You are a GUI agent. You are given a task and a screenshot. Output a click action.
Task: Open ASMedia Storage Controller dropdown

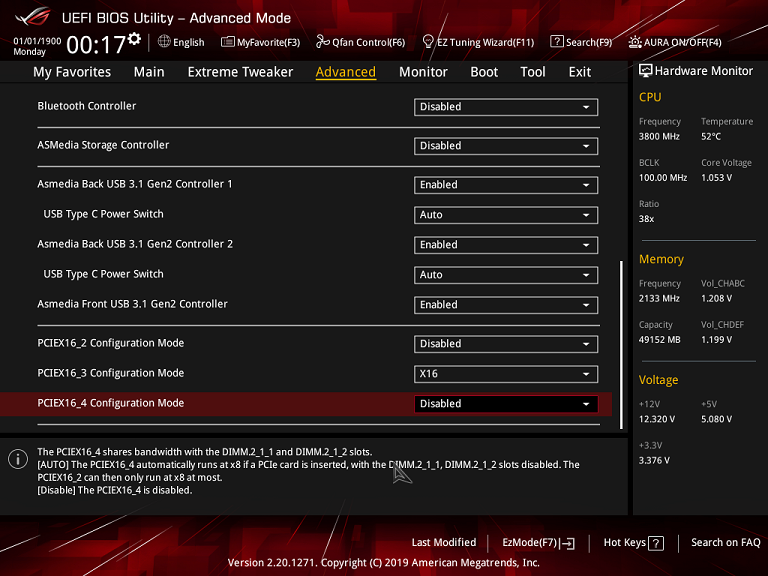coord(505,146)
